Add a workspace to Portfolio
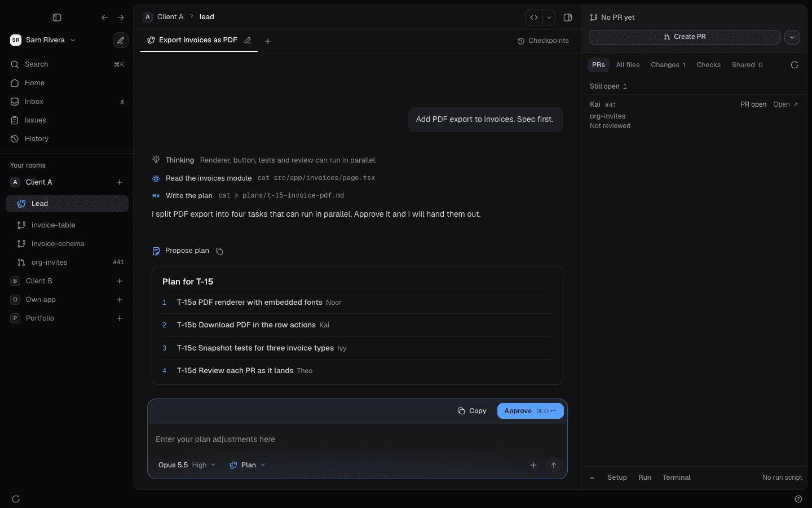The width and height of the screenshot is (812, 508). 120,318
